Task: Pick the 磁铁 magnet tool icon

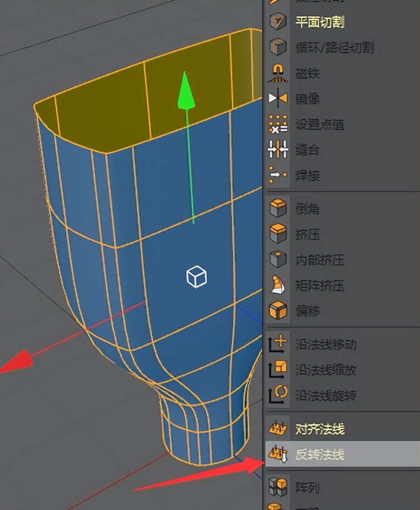Action: pyautogui.click(x=278, y=73)
